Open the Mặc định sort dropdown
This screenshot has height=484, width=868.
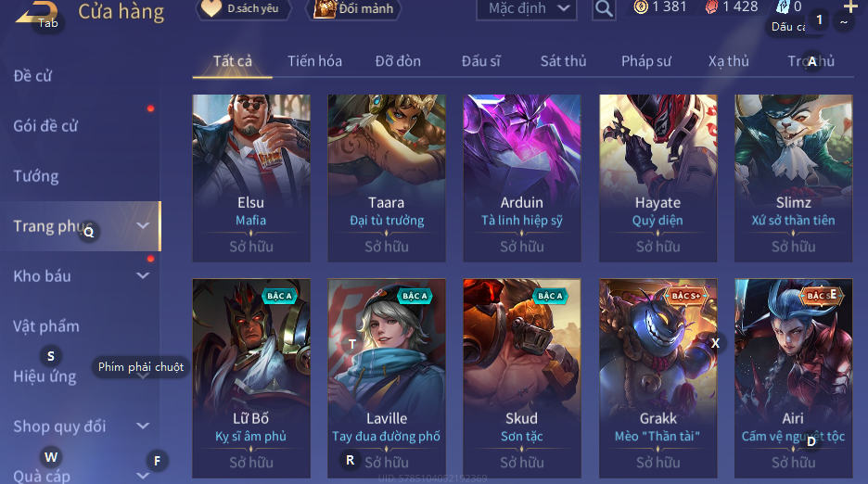(527, 9)
